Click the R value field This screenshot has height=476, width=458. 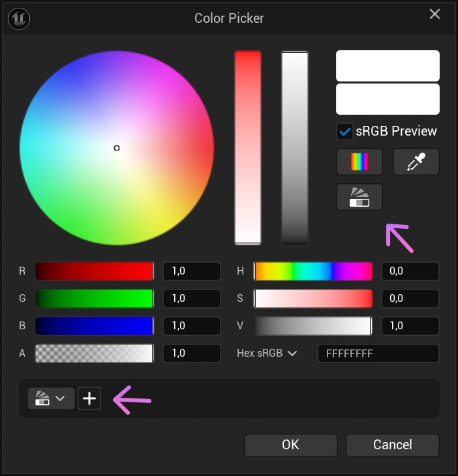click(x=192, y=271)
